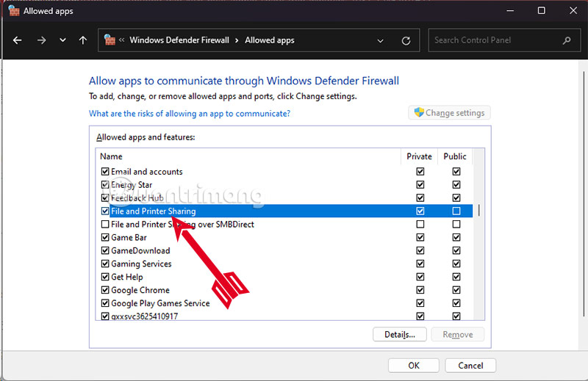Select the Google Chrome row text
The width and height of the screenshot is (588, 381).
pyautogui.click(x=140, y=291)
